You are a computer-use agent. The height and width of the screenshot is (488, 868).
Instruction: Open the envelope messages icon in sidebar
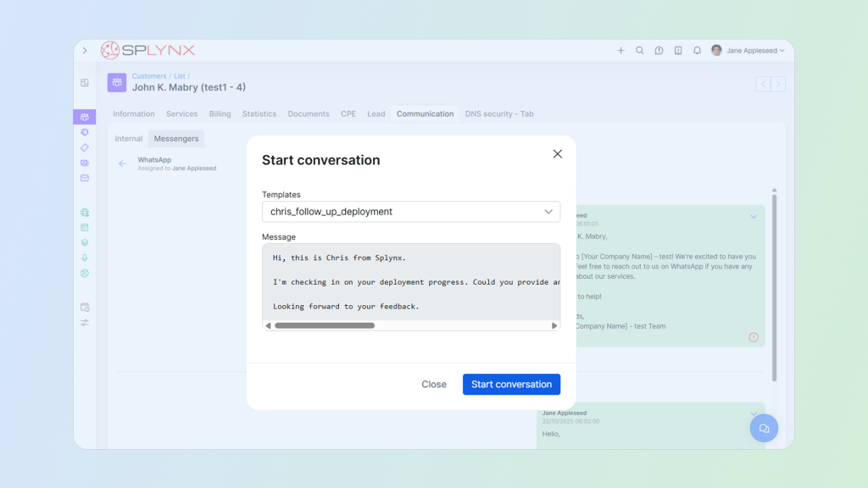pos(85,178)
